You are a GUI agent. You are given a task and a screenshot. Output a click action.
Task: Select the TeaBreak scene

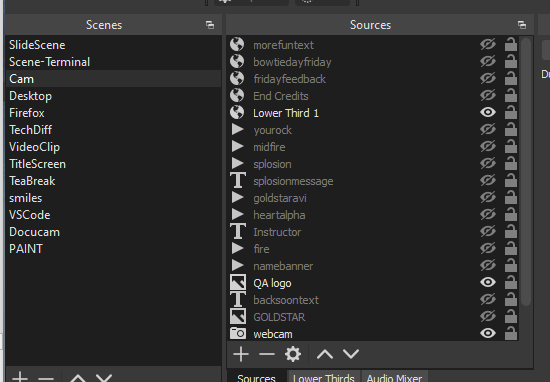pyautogui.click(x=114, y=181)
